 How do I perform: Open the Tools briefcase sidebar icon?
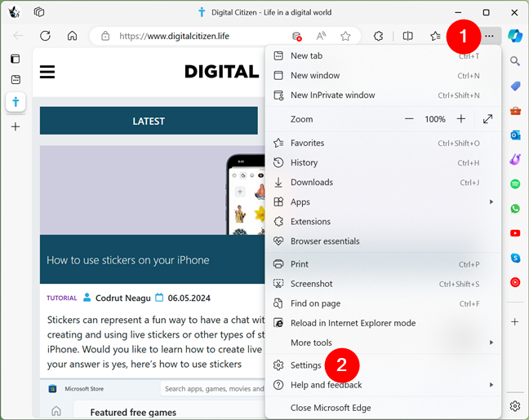[515, 111]
